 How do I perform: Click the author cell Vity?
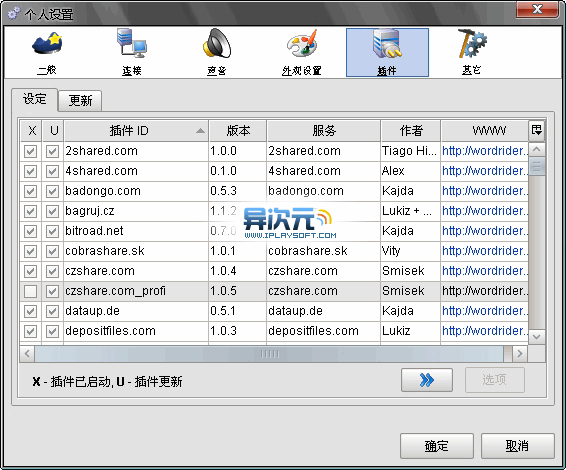[x=410, y=251]
